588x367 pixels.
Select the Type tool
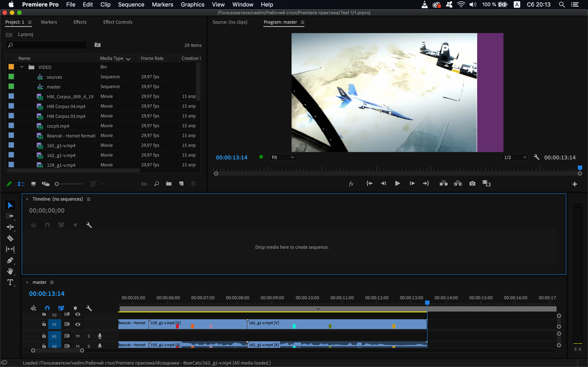pos(10,282)
